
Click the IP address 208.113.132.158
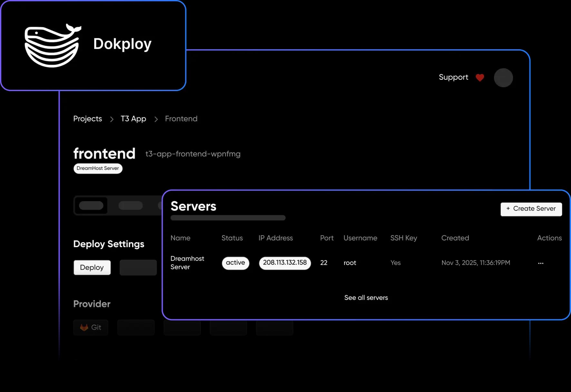coord(285,263)
